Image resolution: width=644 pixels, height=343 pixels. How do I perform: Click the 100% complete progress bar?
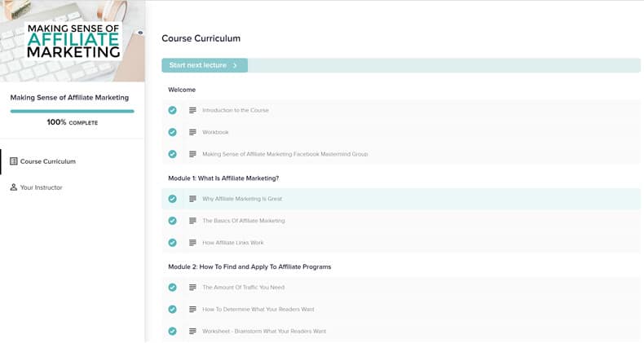coord(73,111)
